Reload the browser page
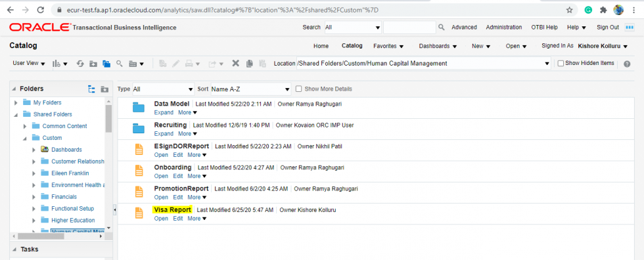The image size is (644, 260). coord(40,10)
